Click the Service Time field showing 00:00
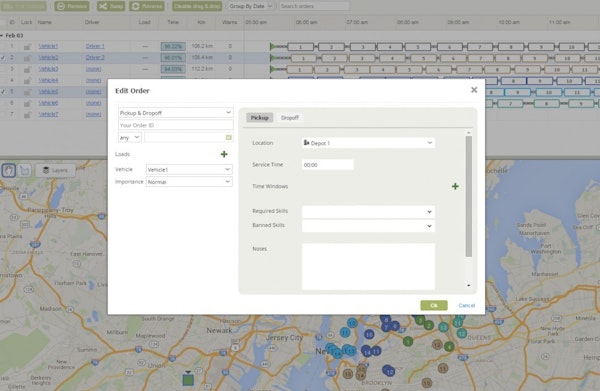The width and height of the screenshot is (600, 391). (328, 165)
